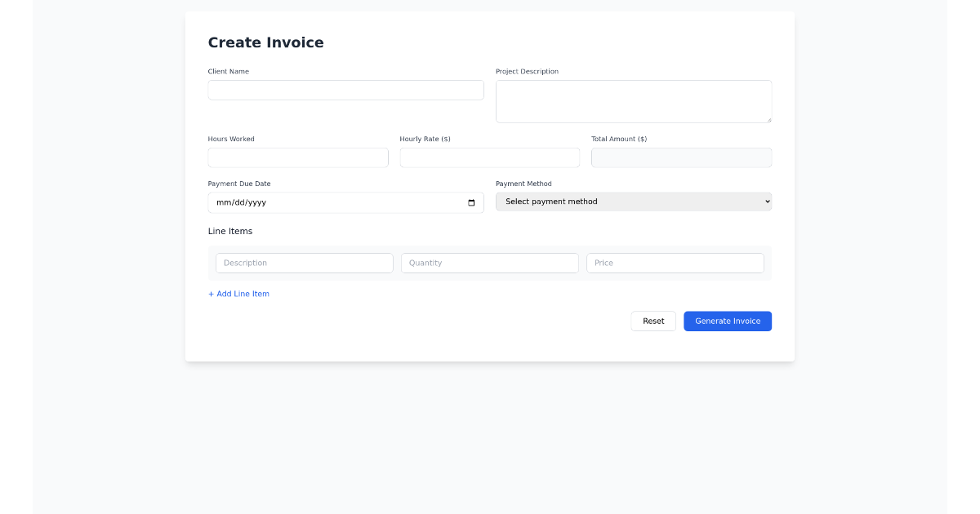Click the Project Description resize handle
The width and height of the screenshot is (980, 514).
click(768, 119)
